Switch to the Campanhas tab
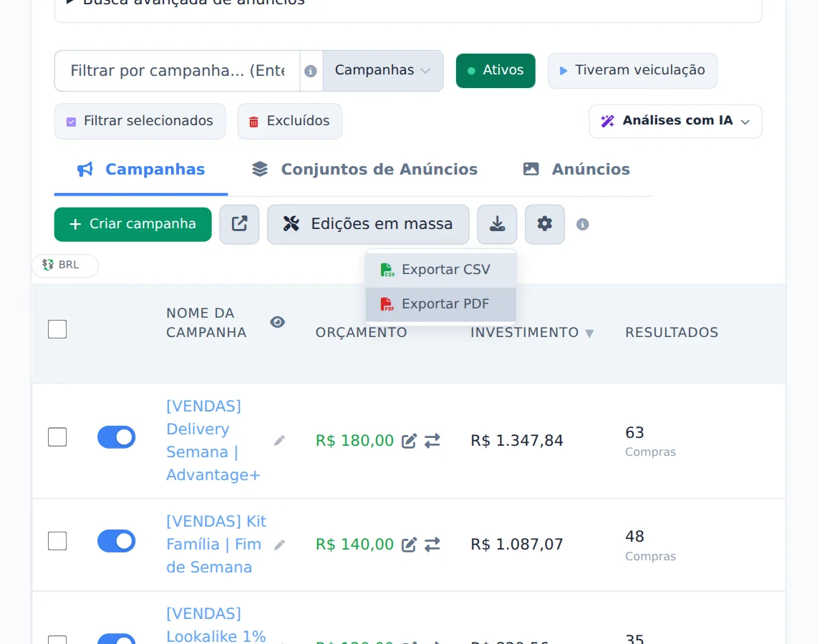Screen dimensions: 817x644 coord(140,170)
